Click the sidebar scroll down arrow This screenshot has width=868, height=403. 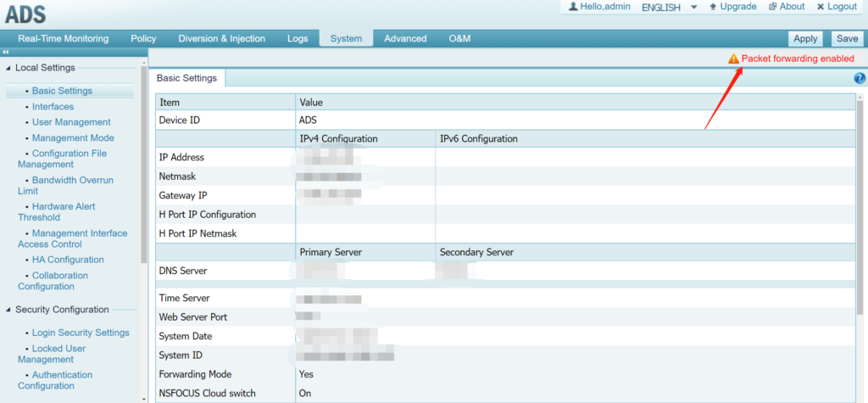[x=144, y=399]
